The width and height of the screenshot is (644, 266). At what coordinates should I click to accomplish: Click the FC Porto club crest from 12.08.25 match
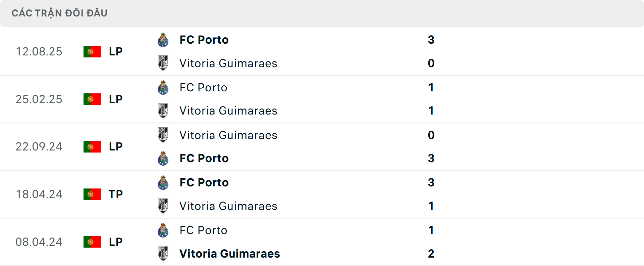[163, 39]
